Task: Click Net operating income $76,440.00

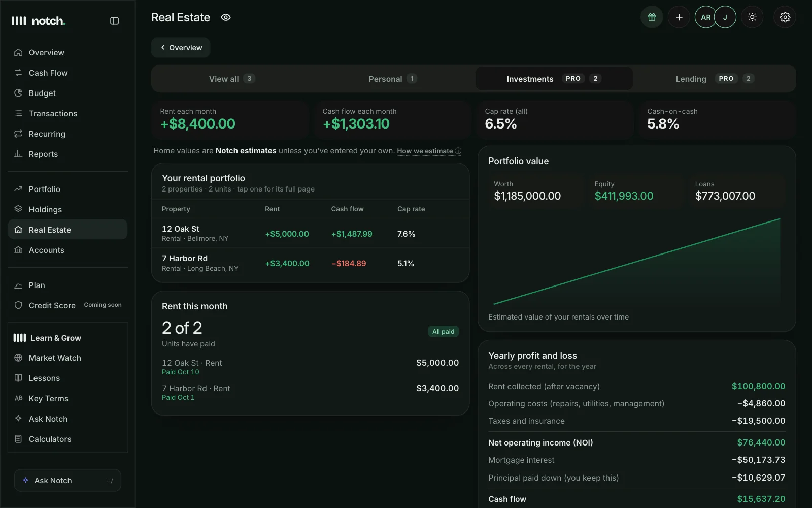Action: click(x=636, y=442)
